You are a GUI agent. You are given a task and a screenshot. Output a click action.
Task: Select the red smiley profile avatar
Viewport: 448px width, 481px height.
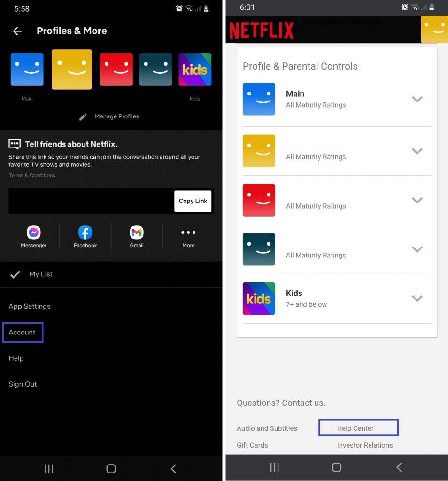tap(116, 69)
